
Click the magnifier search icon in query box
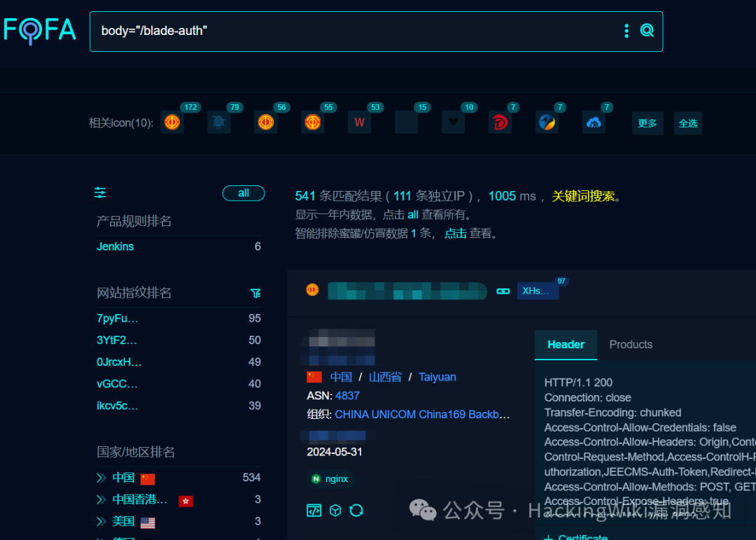647,31
